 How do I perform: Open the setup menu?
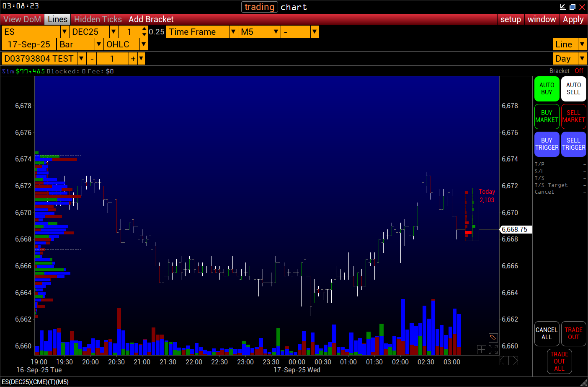pos(511,19)
